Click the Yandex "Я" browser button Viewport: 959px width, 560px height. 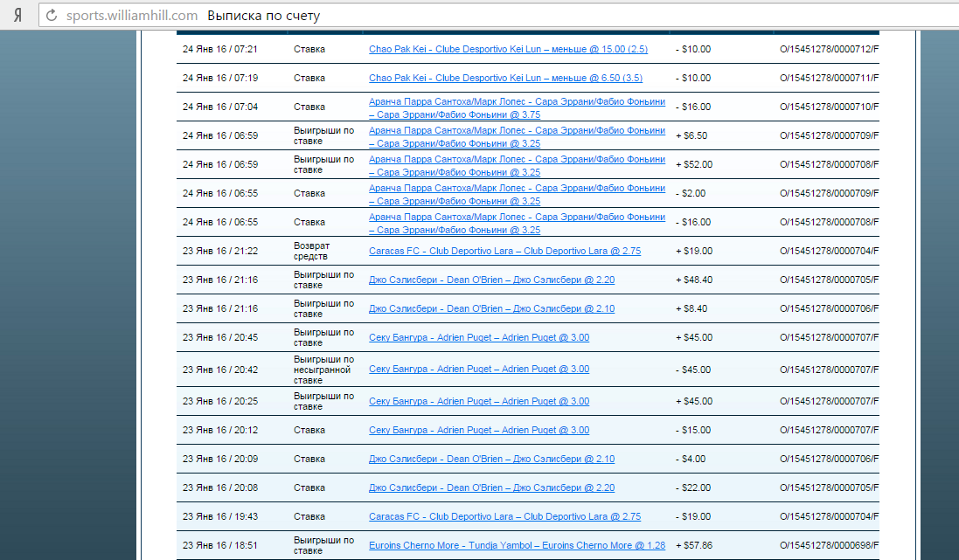point(17,15)
